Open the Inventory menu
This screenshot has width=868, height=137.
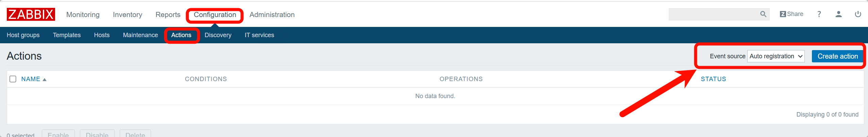coord(127,15)
